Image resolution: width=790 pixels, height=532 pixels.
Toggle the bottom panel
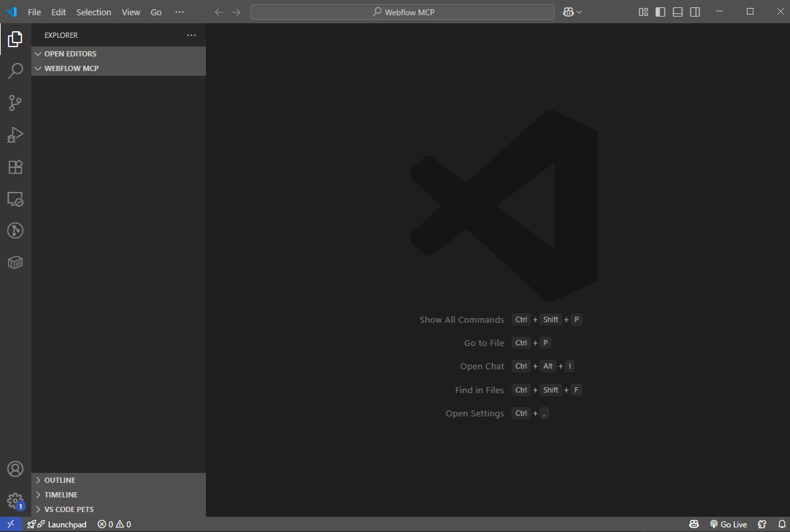[x=678, y=12]
